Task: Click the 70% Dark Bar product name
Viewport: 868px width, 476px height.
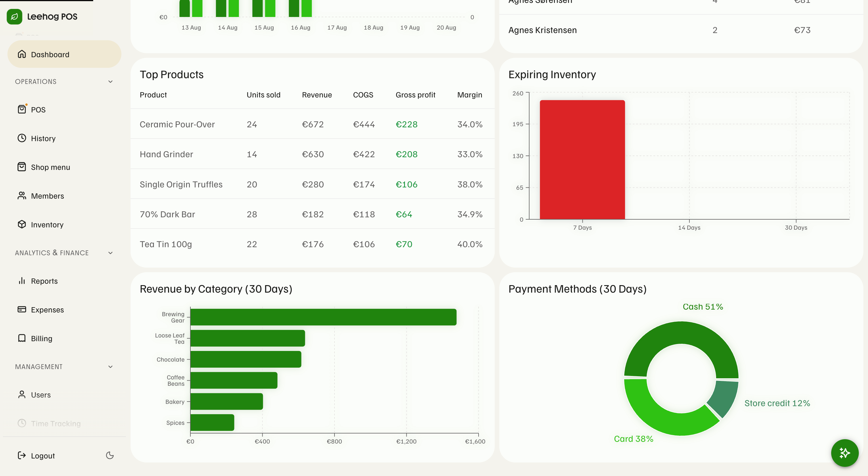Action: click(x=167, y=214)
